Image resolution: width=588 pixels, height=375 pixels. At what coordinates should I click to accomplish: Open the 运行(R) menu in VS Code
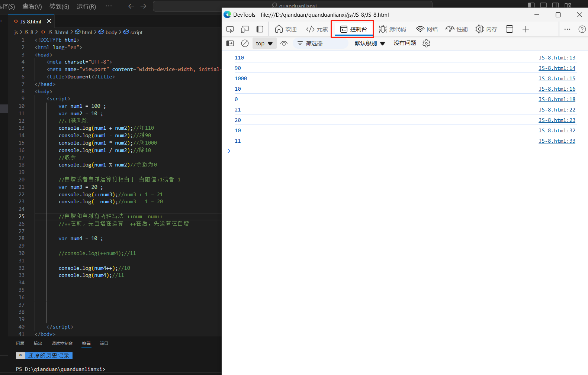pos(86,6)
